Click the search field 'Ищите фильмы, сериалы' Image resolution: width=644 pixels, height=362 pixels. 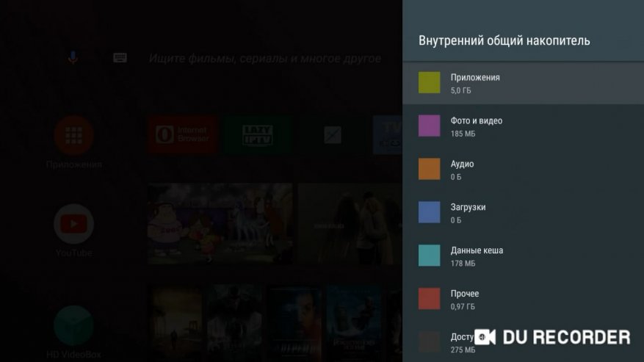265,58
